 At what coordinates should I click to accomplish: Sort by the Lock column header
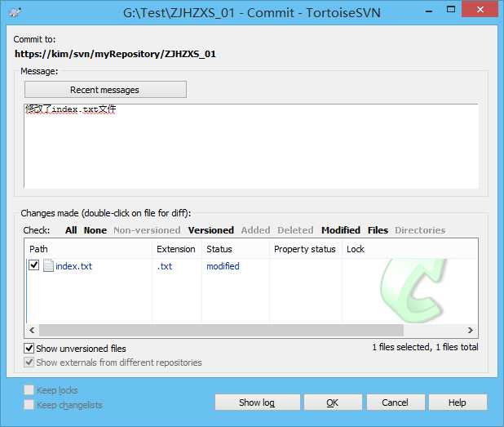click(x=356, y=249)
